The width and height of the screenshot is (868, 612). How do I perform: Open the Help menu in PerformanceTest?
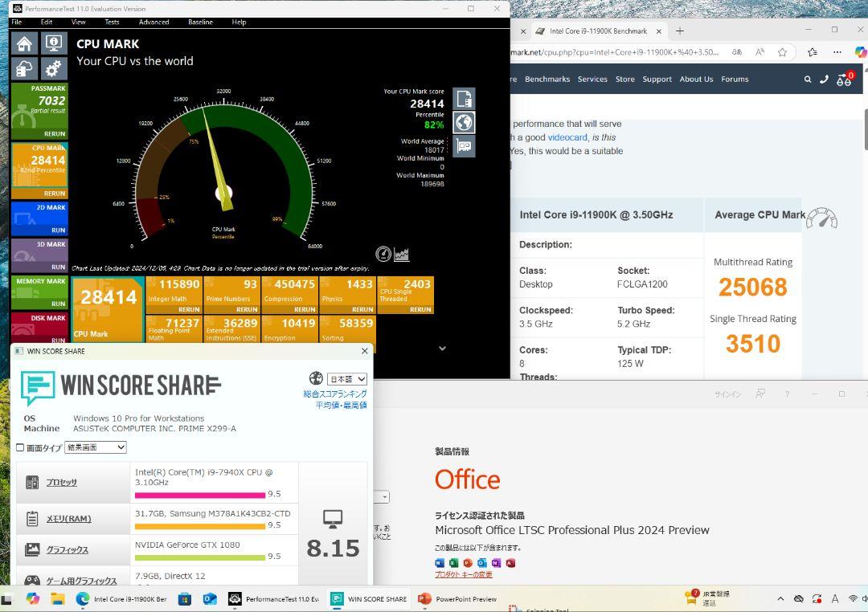tap(240, 22)
